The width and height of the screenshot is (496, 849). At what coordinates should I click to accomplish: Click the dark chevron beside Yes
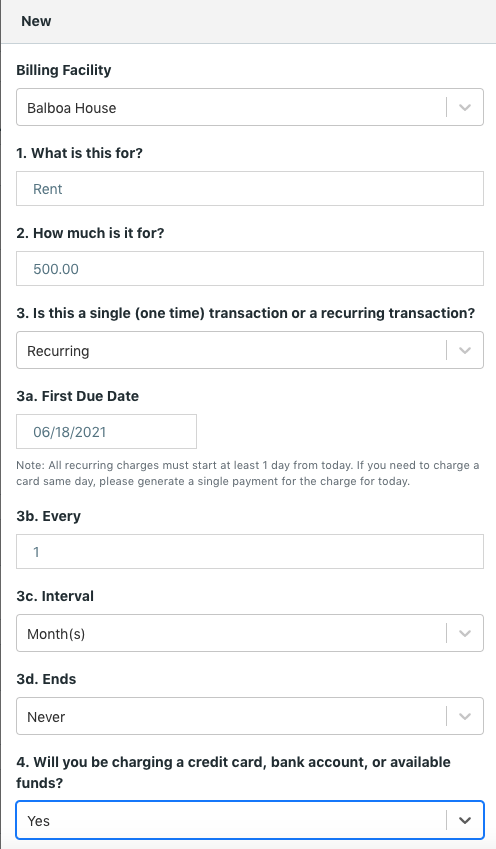tap(465, 820)
